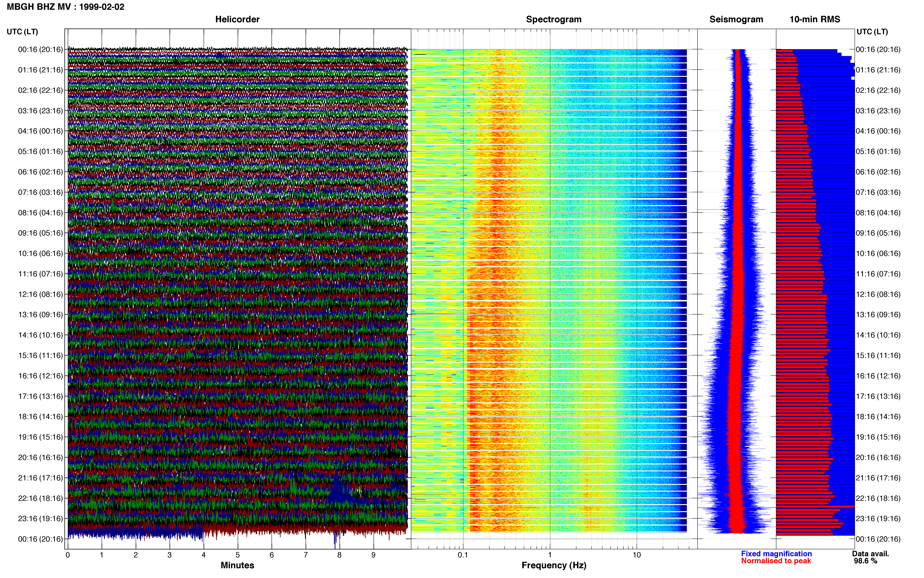Click the 0 tick on Minutes axis
The width and height of the screenshot is (924, 578).
pyautogui.click(x=68, y=555)
